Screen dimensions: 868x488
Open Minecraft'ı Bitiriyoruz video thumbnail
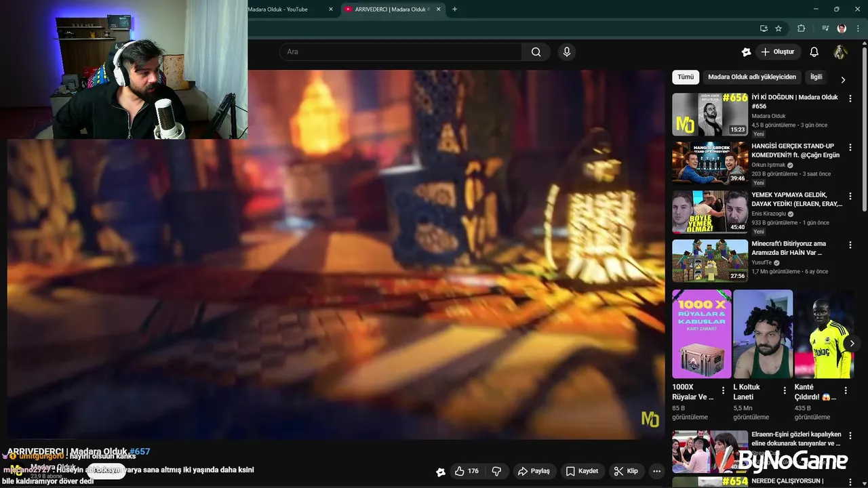click(x=710, y=261)
